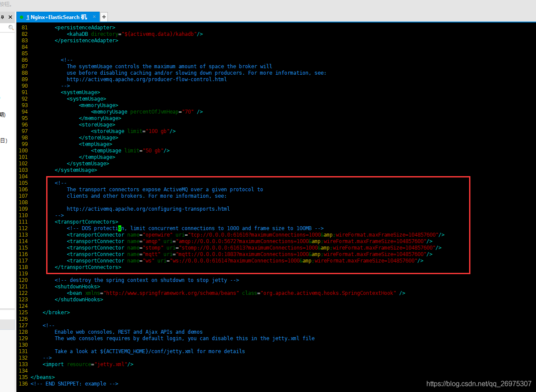The image size is (536, 392).
Task: Click the stomp transportConnector line
Action: coord(254,248)
